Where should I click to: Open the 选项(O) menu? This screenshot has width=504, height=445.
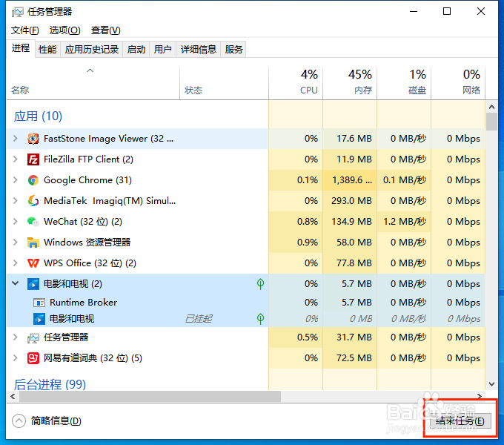(x=64, y=30)
